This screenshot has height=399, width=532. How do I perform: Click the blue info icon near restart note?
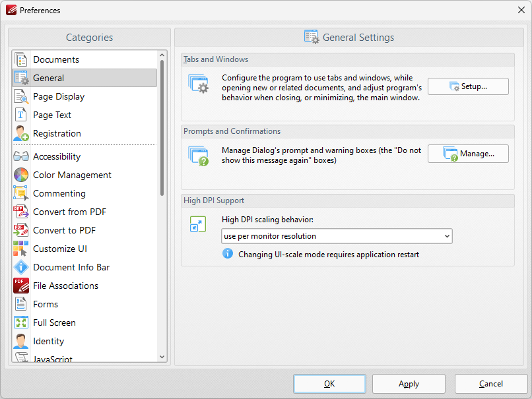228,253
